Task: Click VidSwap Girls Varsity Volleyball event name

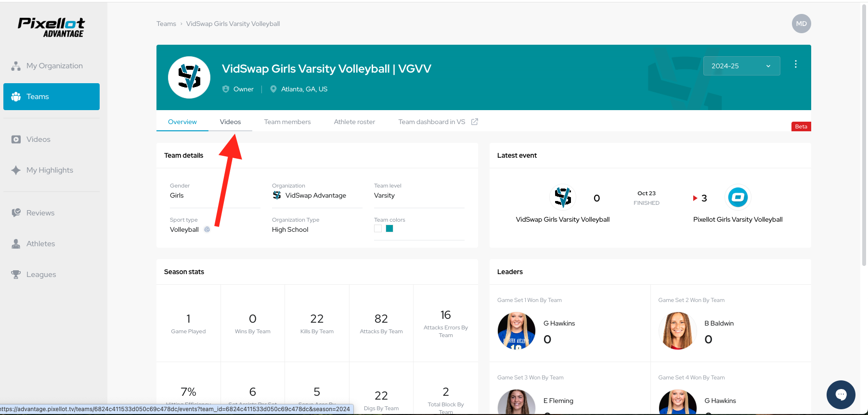Action: click(x=563, y=219)
